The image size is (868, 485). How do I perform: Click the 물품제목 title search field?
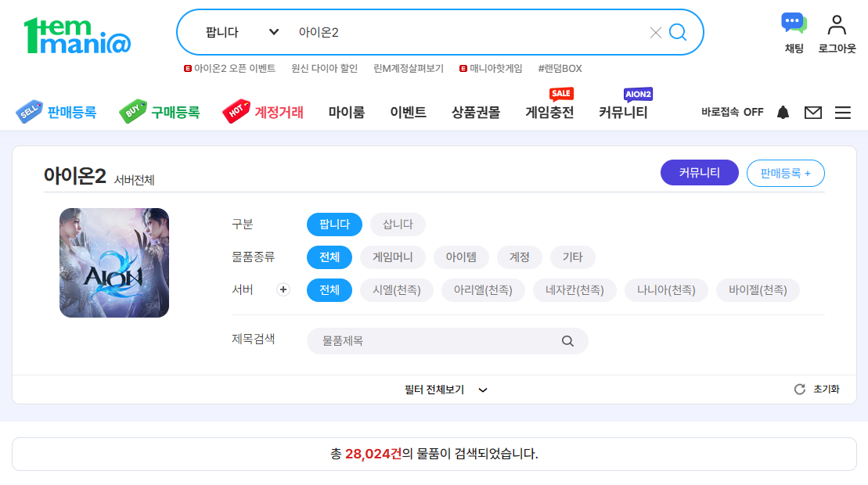(x=447, y=341)
